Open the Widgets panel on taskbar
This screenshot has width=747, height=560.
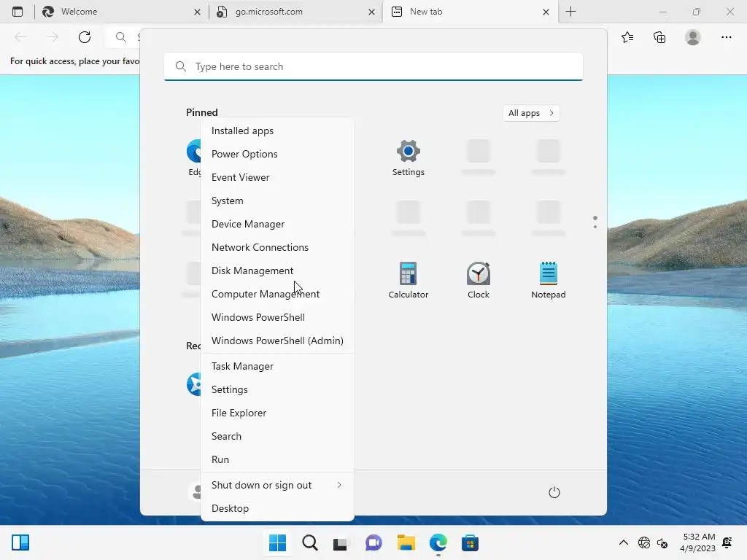(20, 542)
